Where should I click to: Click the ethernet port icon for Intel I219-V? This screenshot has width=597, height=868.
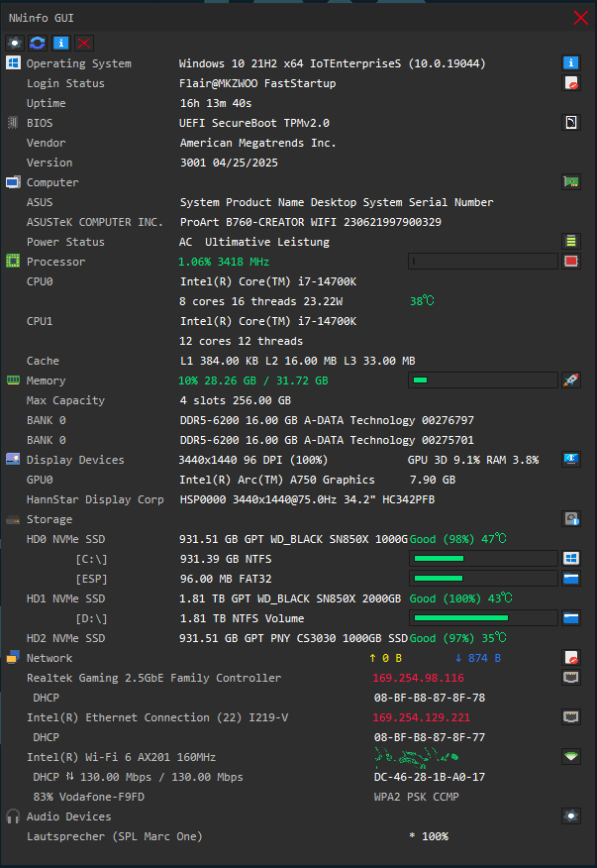click(x=571, y=717)
